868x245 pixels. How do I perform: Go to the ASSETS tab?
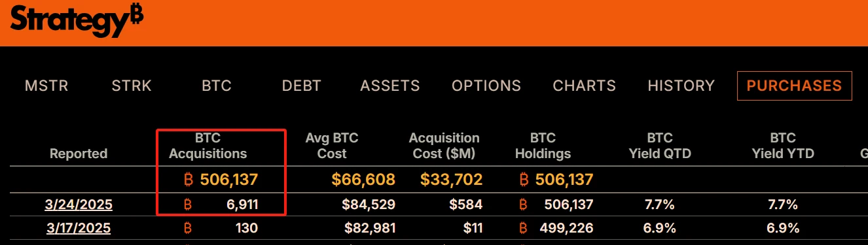tap(390, 86)
